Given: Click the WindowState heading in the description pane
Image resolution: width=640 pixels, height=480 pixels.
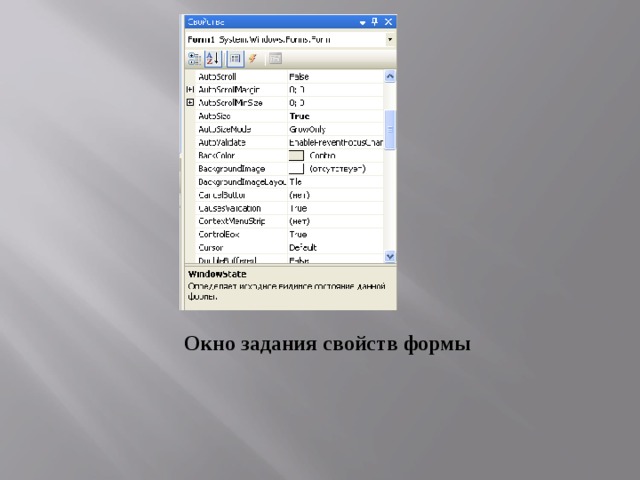Looking at the screenshot, I should click(217, 274).
